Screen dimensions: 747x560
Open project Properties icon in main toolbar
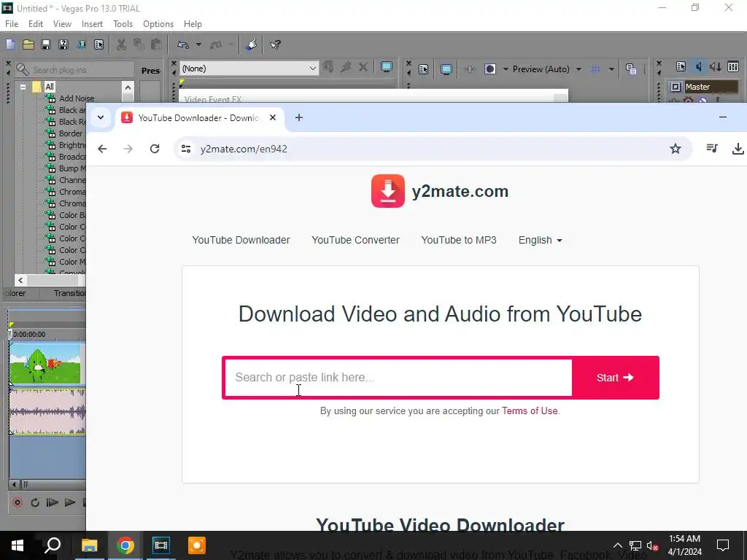[98, 44]
